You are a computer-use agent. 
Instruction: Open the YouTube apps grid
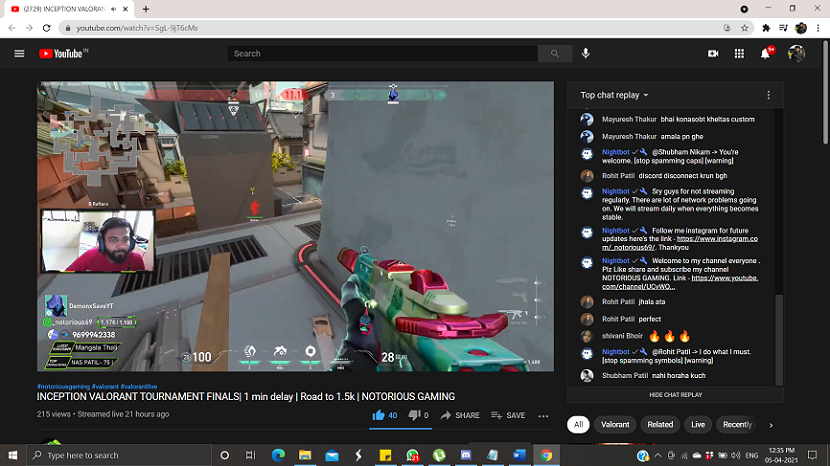tap(739, 53)
